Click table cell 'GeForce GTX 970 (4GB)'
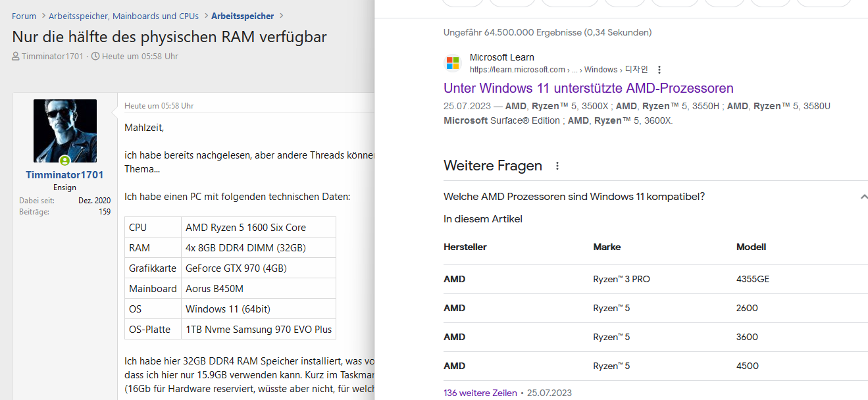Viewport: 868px width, 400px height. pos(259,268)
